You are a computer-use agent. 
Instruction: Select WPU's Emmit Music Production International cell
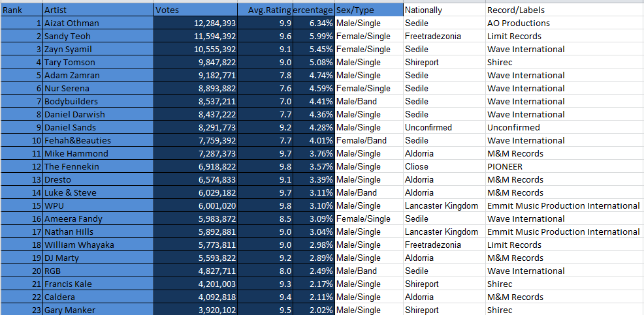565,205
